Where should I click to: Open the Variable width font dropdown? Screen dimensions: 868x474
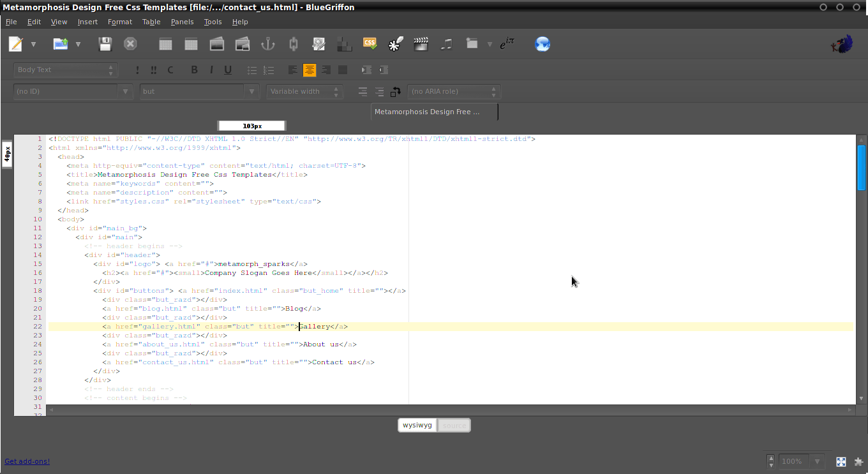305,91
